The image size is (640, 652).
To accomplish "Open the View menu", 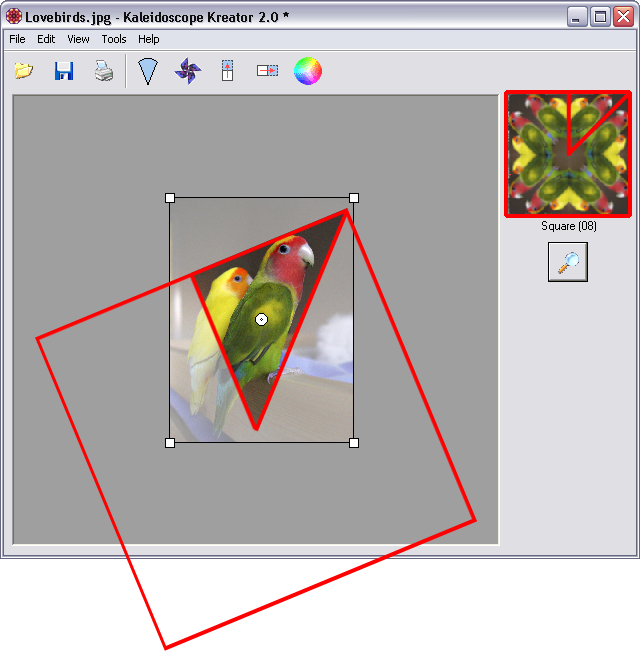I will click(78, 39).
